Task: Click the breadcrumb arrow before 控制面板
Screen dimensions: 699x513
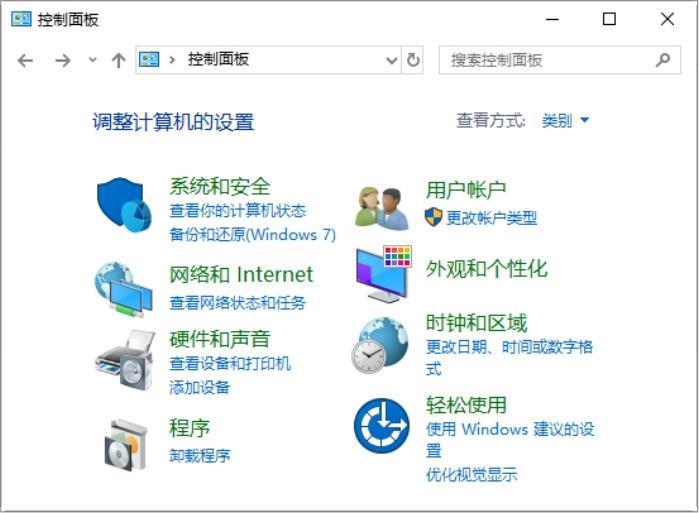Action: 172,60
